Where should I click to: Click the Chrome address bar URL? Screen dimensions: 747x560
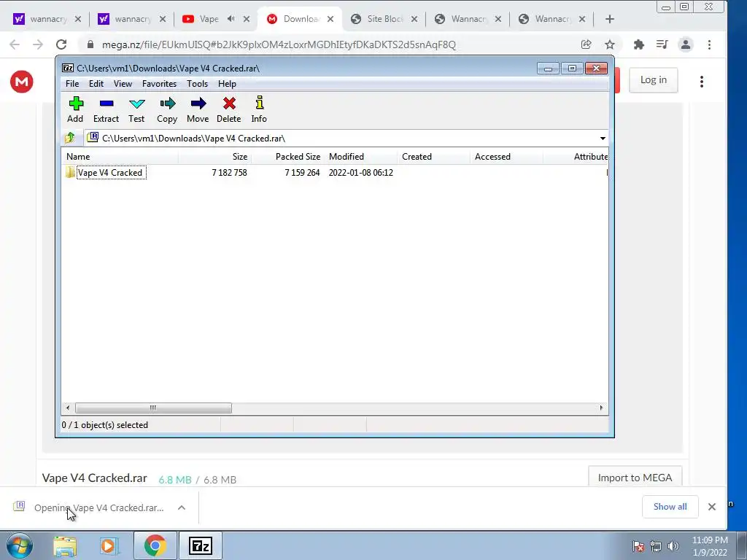point(279,44)
